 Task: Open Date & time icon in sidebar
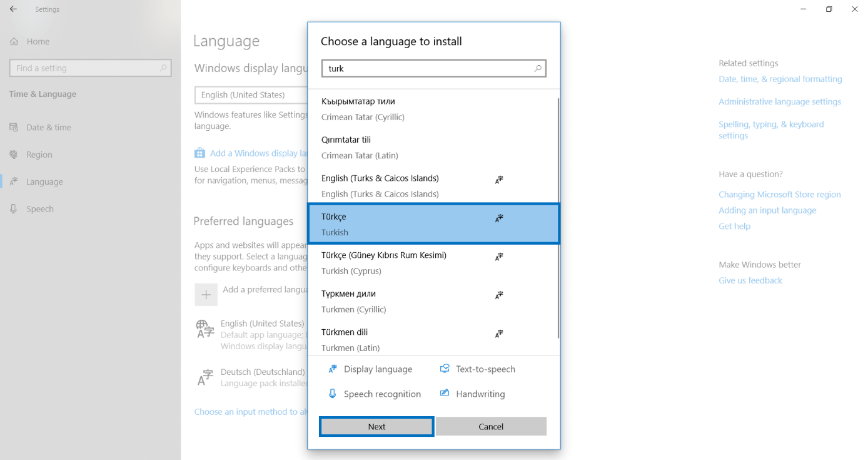(14, 127)
